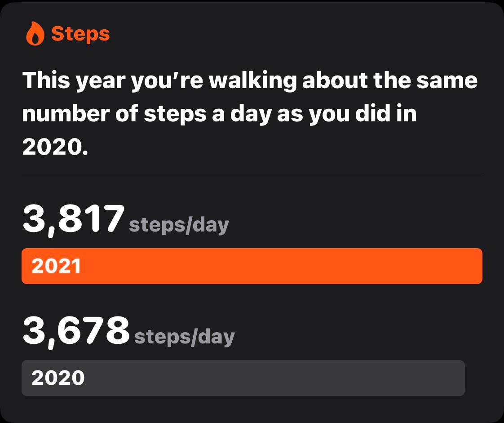Select the 3,817 average value

pyautogui.click(x=73, y=218)
